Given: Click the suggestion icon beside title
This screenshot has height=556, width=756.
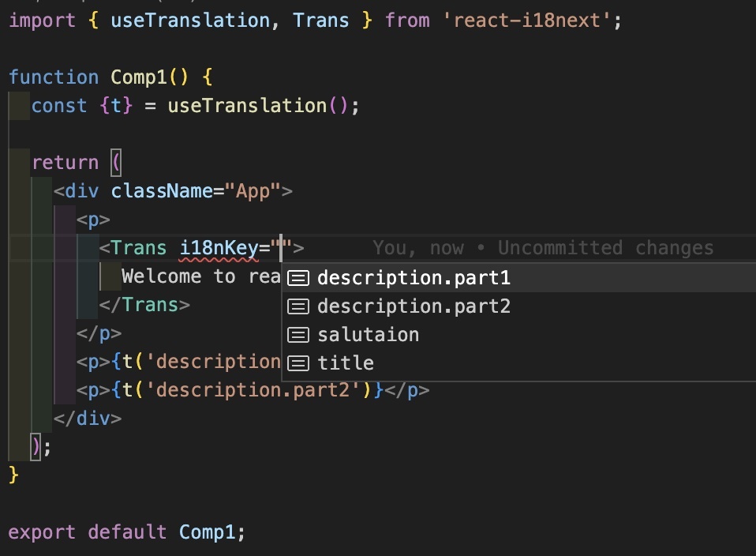Looking at the screenshot, I should 298,363.
